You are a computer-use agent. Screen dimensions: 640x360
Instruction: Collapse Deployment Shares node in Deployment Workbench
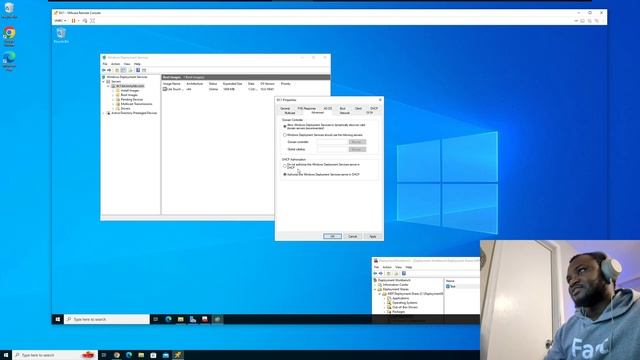coord(375,289)
